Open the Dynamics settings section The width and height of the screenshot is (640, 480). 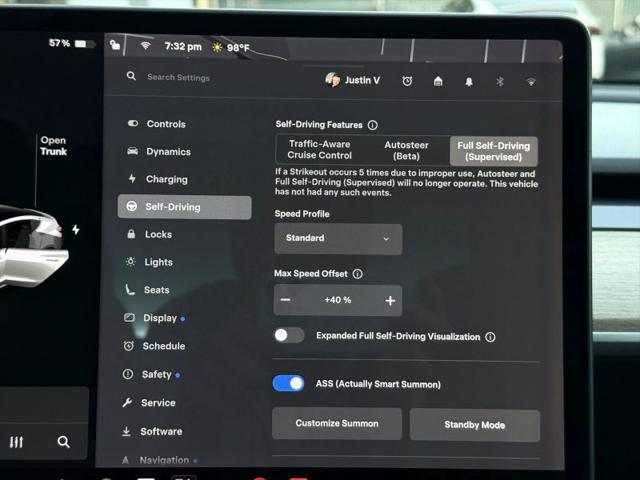point(159,151)
